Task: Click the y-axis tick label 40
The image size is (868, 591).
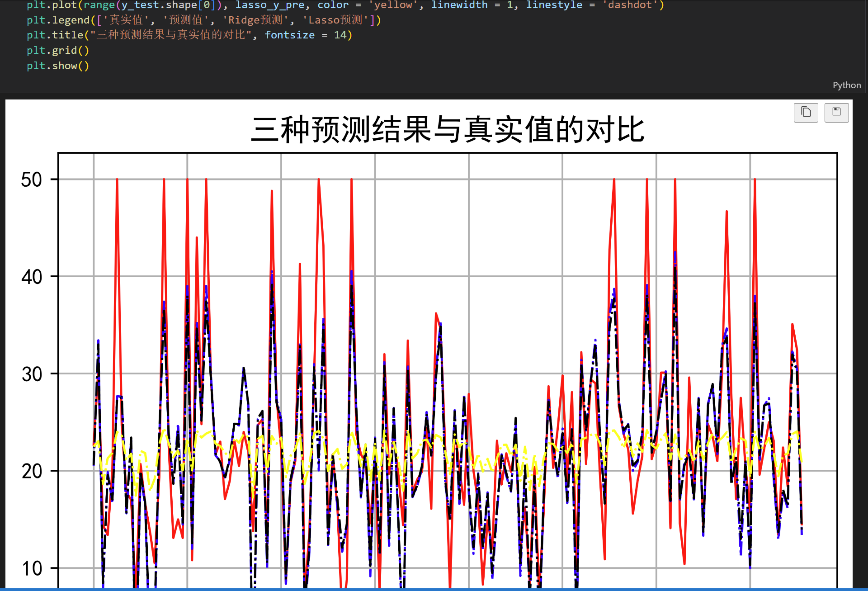Action: pyautogui.click(x=32, y=277)
